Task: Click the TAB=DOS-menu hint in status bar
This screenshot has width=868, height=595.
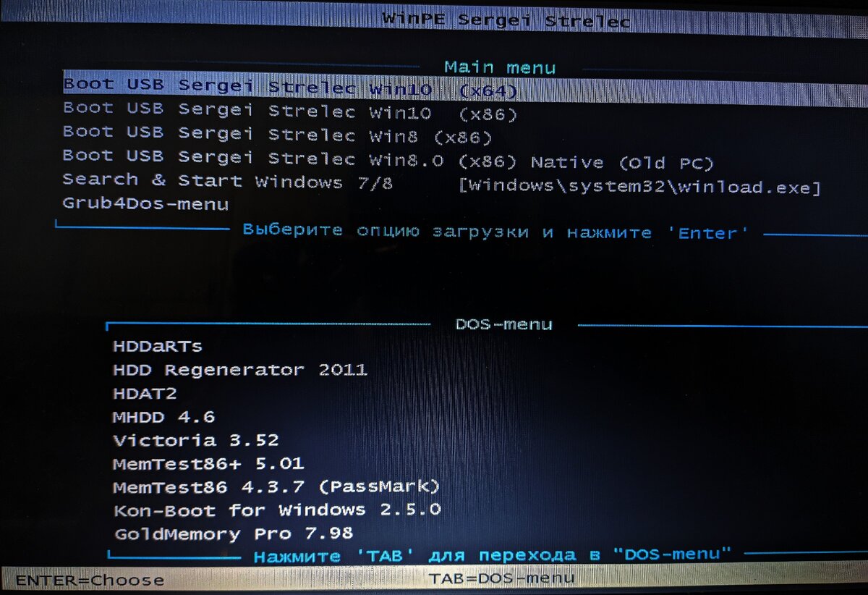Action: point(502,578)
